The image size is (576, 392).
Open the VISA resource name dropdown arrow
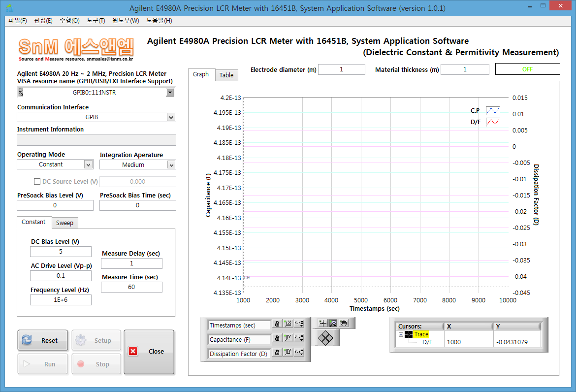(170, 93)
